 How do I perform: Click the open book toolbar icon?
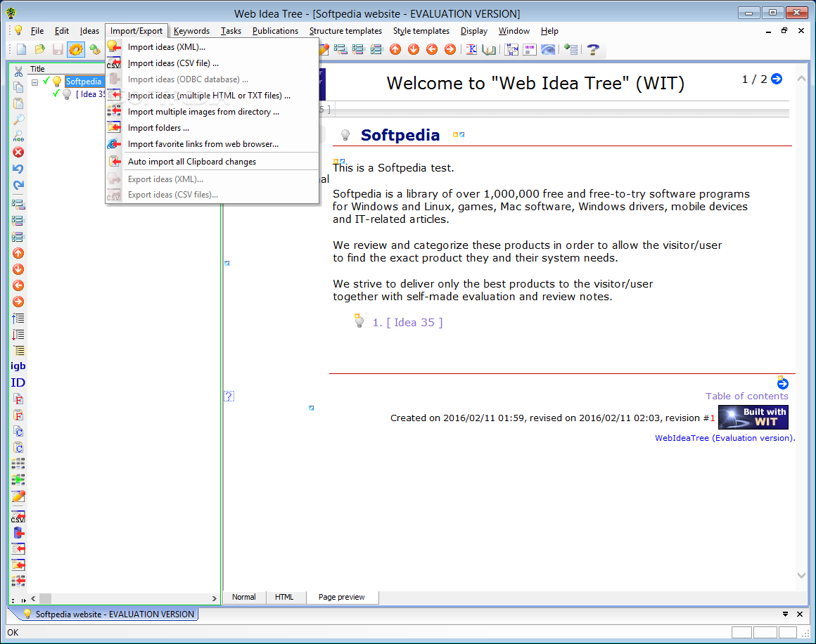click(x=489, y=49)
